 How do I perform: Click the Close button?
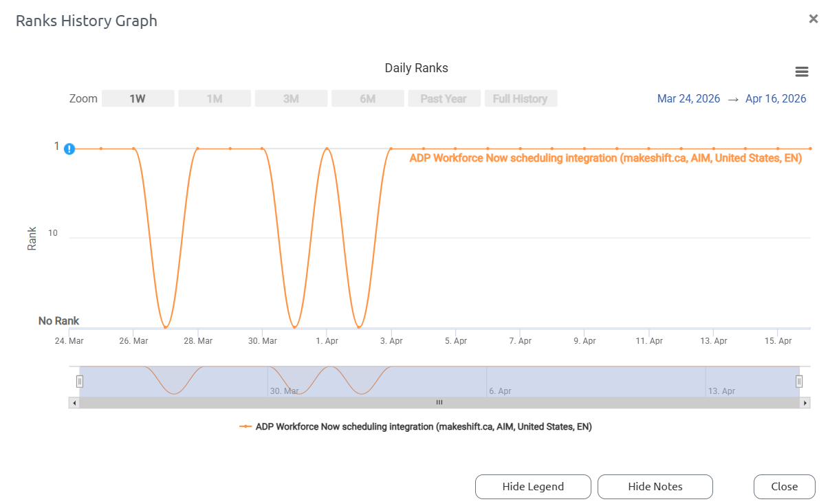click(x=785, y=486)
